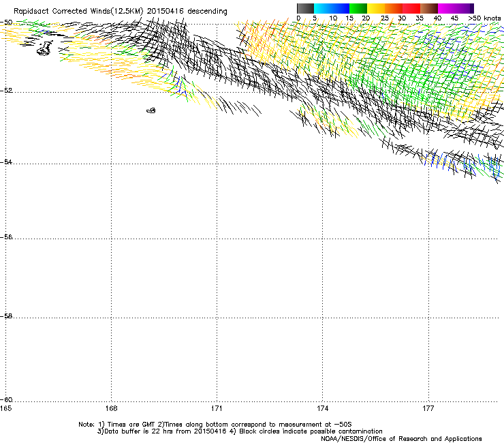The height and width of the screenshot is (443, 504).
Task: Click the red 30-35 knots legend segment
Action: point(411,8)
